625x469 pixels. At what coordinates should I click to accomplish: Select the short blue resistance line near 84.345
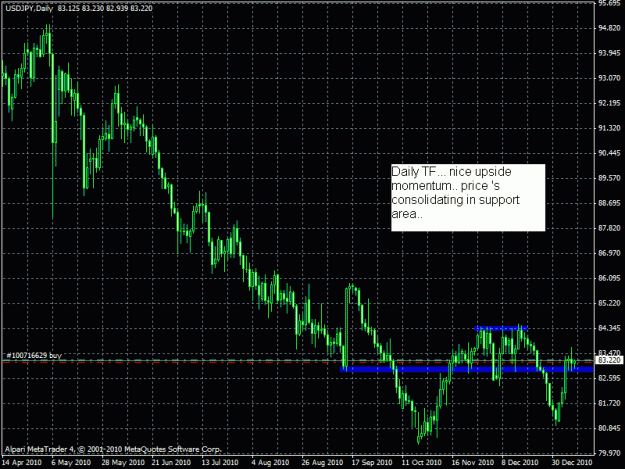(x=501, y=328)
